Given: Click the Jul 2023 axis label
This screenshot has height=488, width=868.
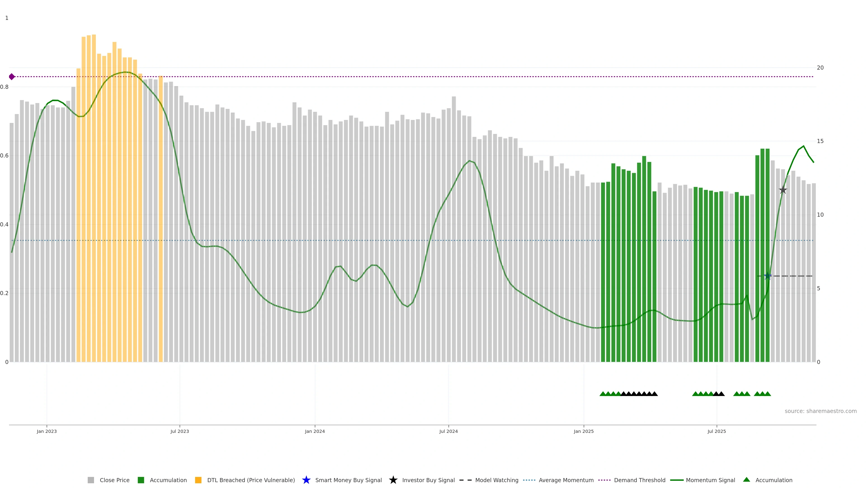Looking at the screenshot, I should point(180,431).
